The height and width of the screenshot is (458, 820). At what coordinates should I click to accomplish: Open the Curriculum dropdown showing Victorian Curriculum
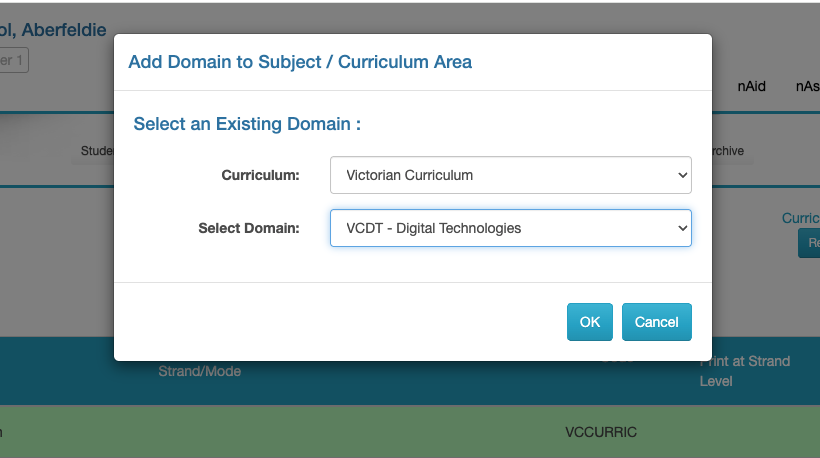click(510, 175)
